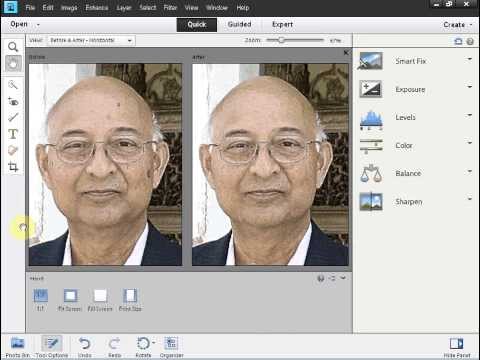This screenshot has width=480, height=360.
Task: Click the help icon above Smart Fix
Action: (470, 41)
